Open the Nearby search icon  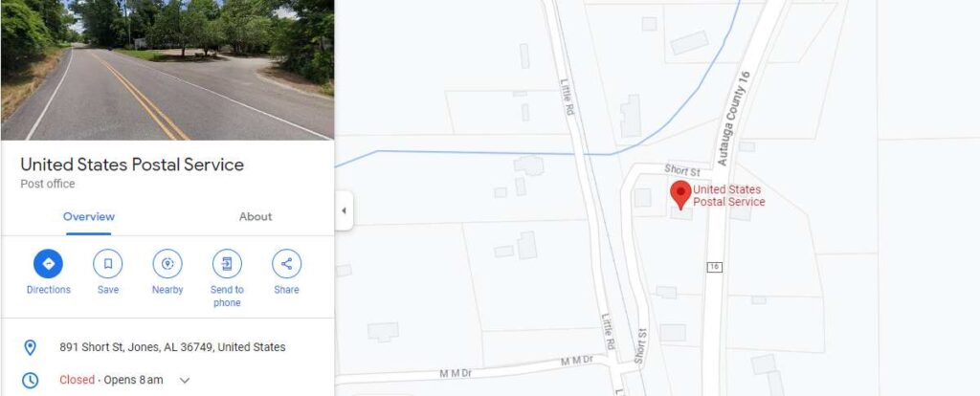click(x=167, y=264)
